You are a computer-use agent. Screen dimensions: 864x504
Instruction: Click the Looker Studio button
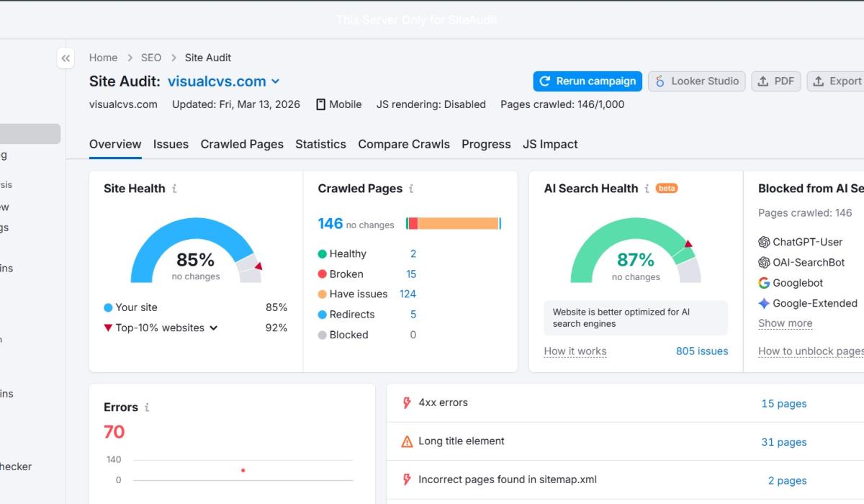[x=696, y=81]
